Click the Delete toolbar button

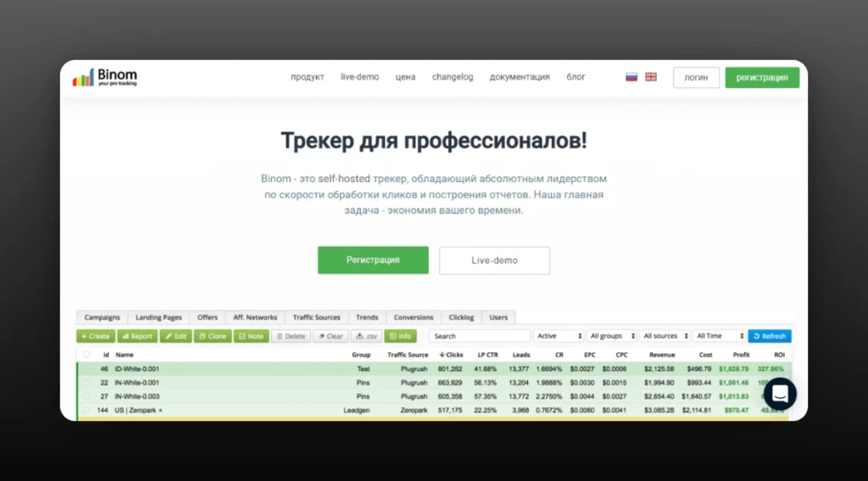point(292,336)
